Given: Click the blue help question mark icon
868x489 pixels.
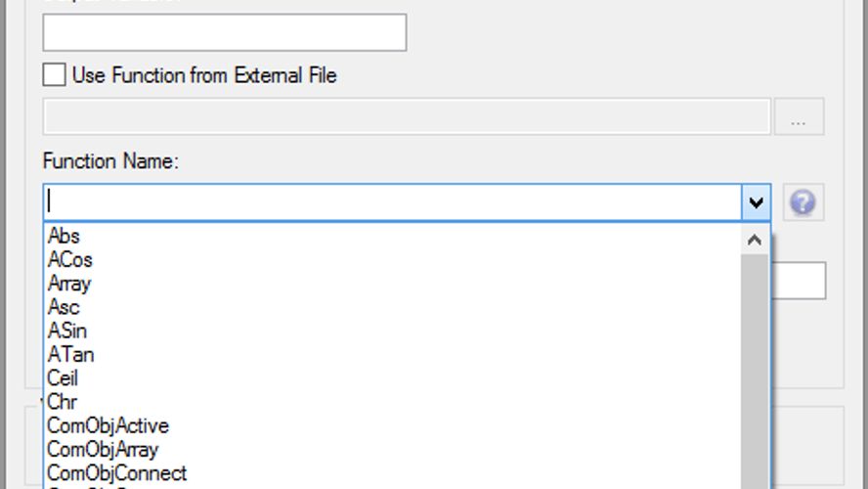Looking at the screenshot, I should (x=803, y=202).
